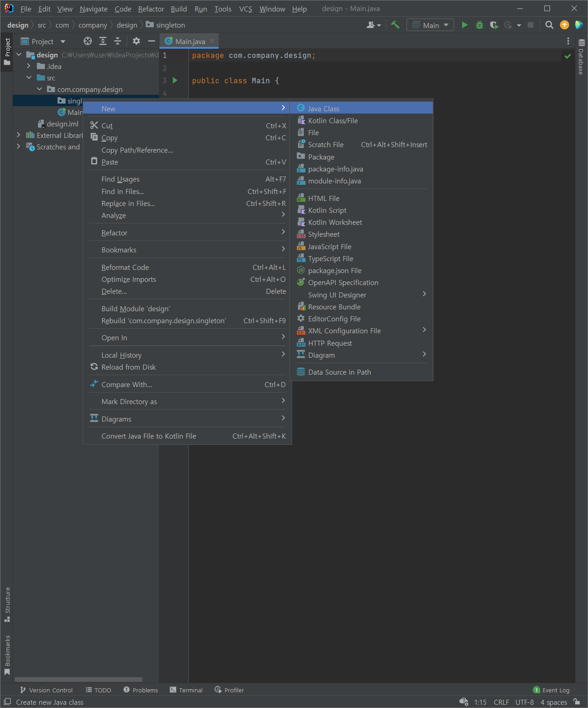Click the JetBrains Space icon in toolbar
This screenshot has width=588, height=708.
579,25
